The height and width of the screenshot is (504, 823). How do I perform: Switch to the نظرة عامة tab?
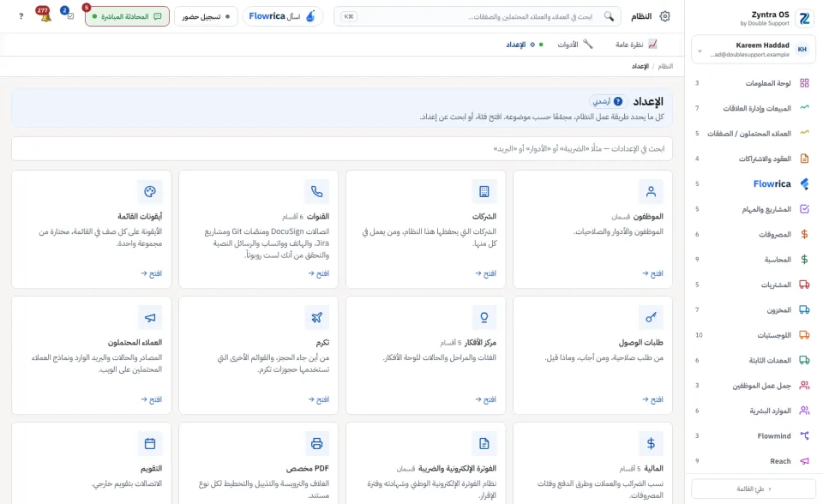(636, 45)
